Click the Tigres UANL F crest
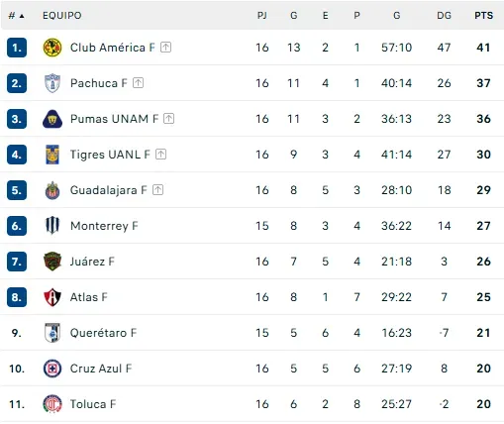The image size is (504, 424). click(52, 155)
